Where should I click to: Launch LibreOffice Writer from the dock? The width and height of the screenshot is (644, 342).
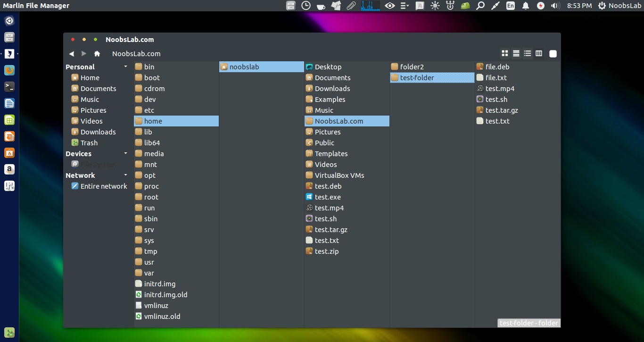[x=9, y=103]
